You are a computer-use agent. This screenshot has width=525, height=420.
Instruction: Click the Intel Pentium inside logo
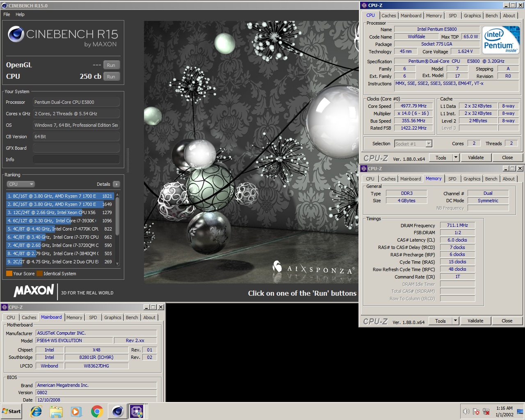click(501, 40)
